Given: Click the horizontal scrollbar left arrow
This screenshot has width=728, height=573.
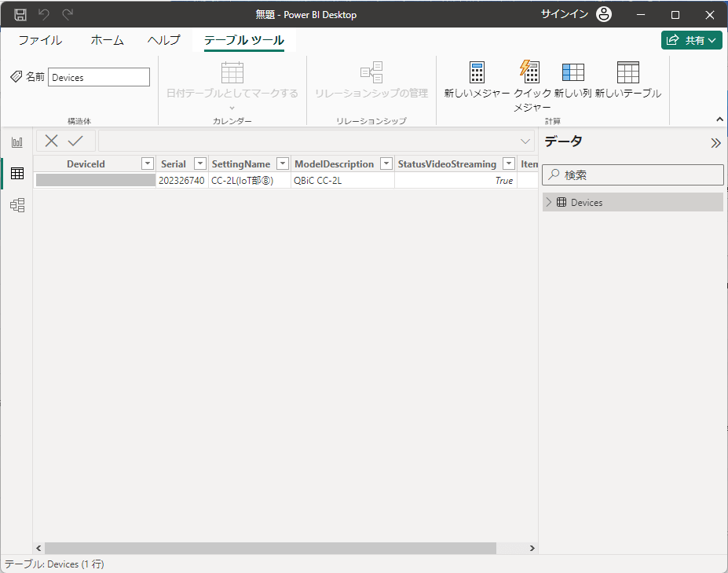Looking at the screenshot, I should pyautogui.click(x=38, y=549).
